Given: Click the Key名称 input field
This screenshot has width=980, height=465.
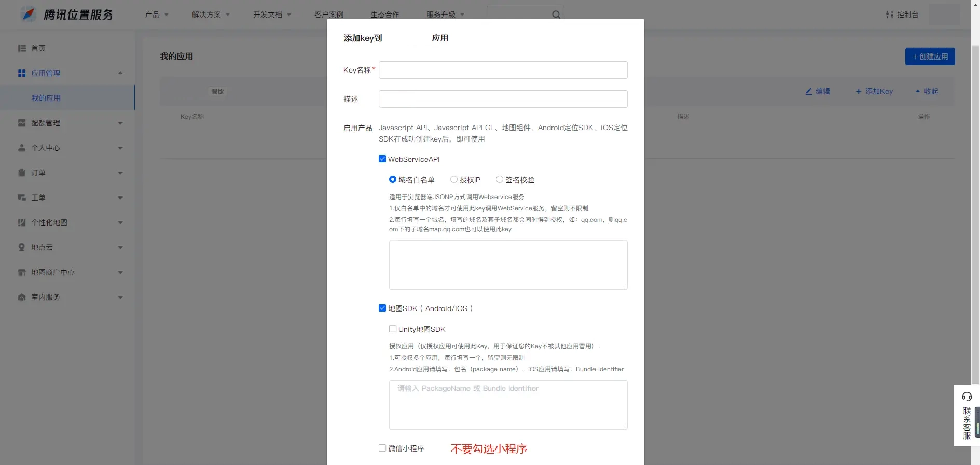Looking at the screenshot, I should (503, 70).
